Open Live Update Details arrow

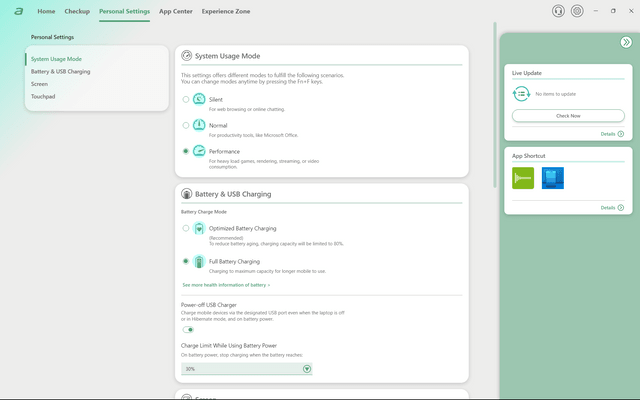point(620,134)
